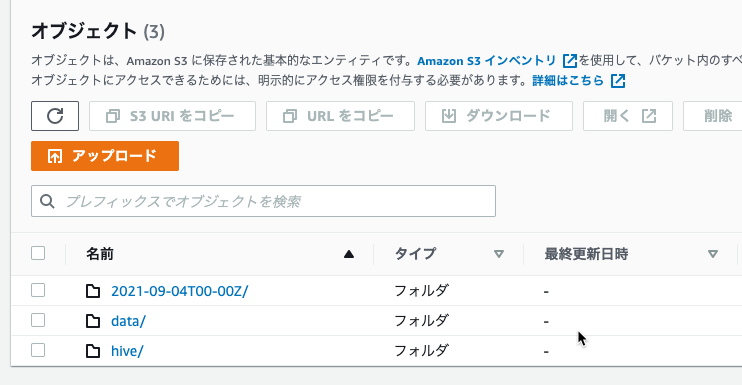Screen dimensions: 742x385
Task: Click the folder icon next to data/
Action: point(93,321)
